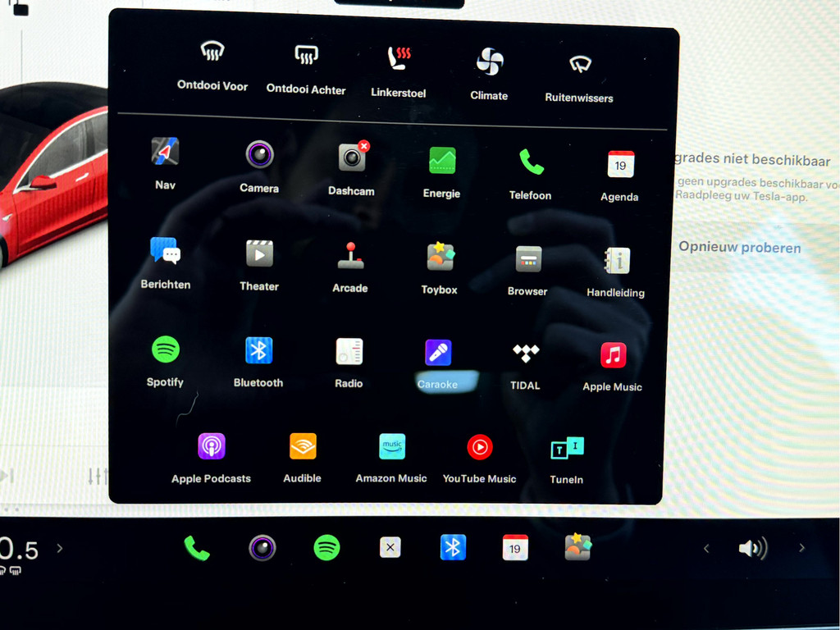Toggle Ontdooi Voor front defrost
This screenshot has width=840, height=630.
pos(212,52)
